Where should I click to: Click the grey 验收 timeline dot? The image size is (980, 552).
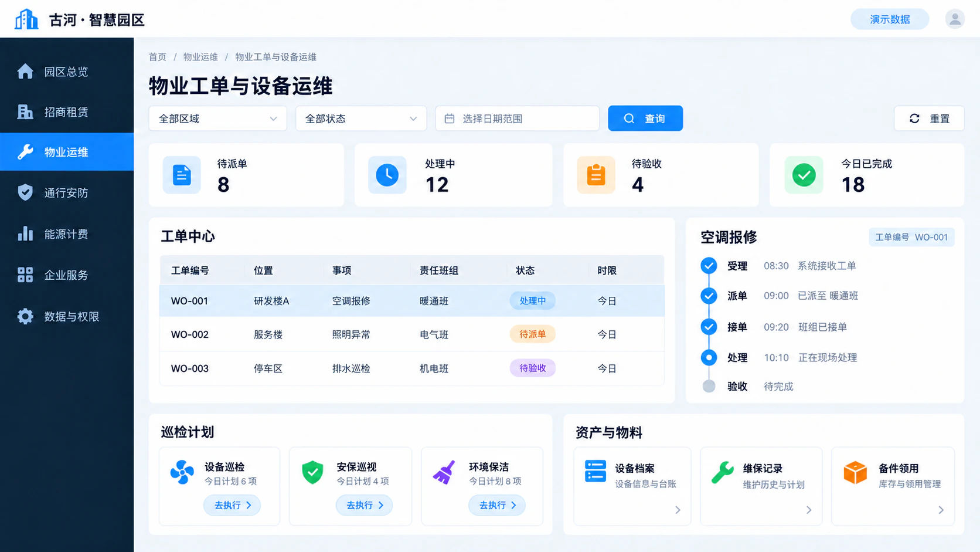[709, 386]
